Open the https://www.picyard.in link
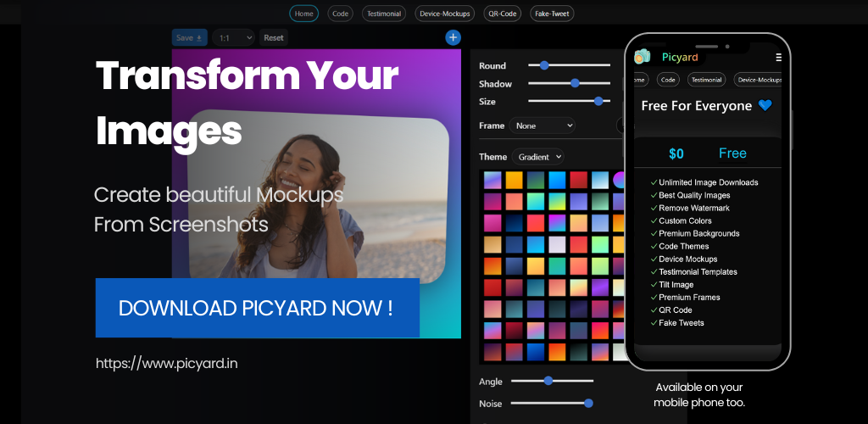The width and height of the screenshot is (868, 424). click(167, 363)
